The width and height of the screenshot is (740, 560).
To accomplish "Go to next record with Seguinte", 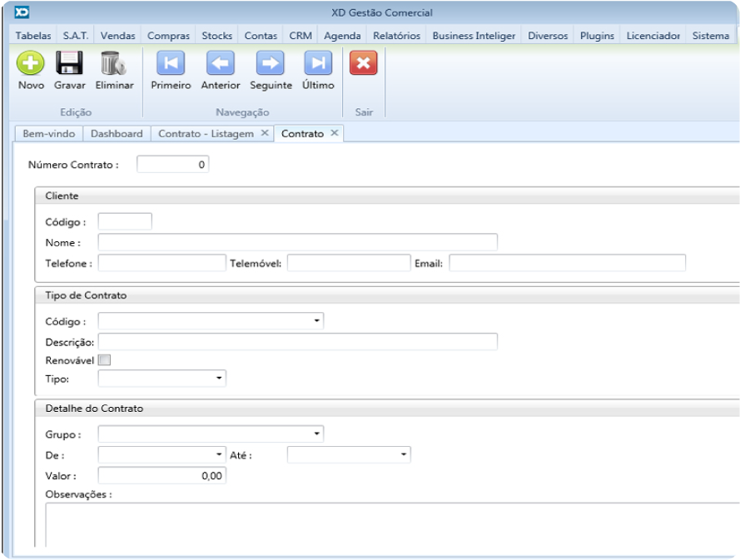I will pyautogui.click(x=271, y=64).
